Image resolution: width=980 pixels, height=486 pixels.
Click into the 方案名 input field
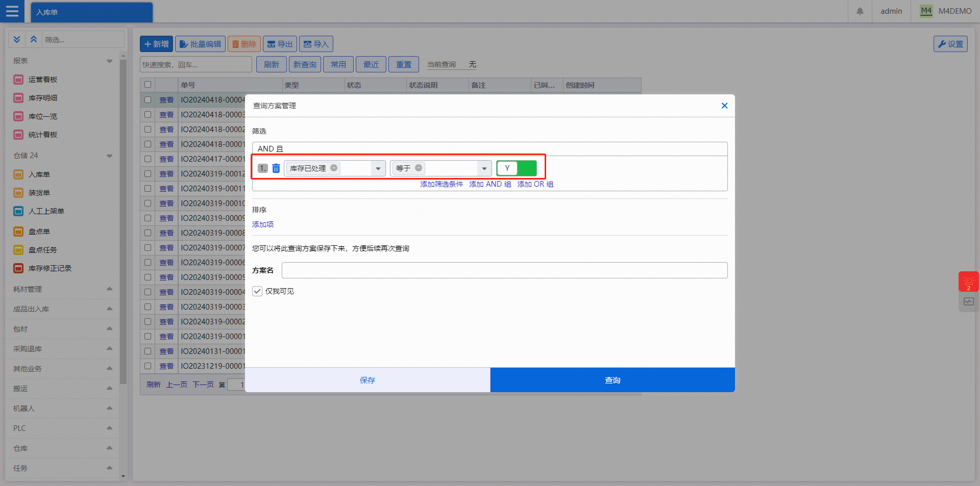[x=504, y=270]
